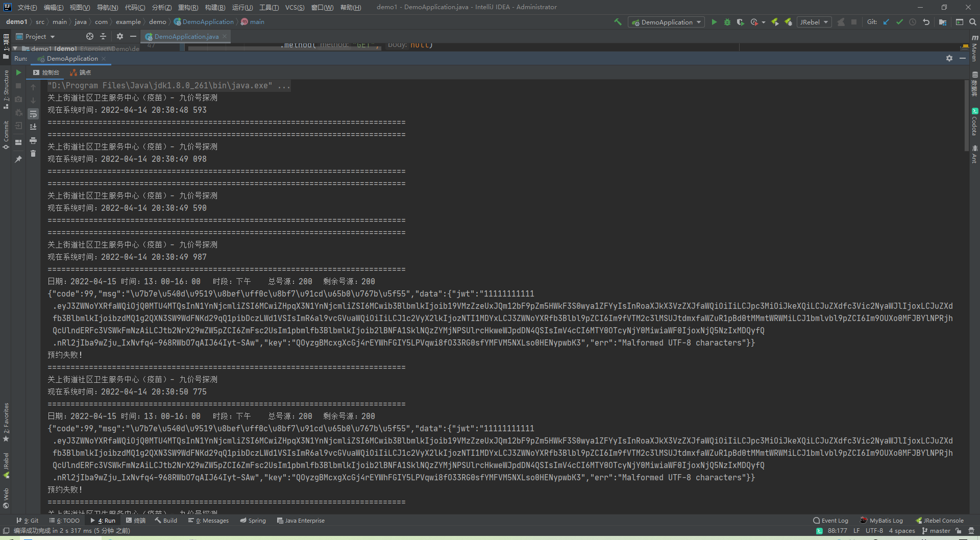Open the VCS(S) menu
Viewport: 980px width, 540px height.
coord(295,7)
